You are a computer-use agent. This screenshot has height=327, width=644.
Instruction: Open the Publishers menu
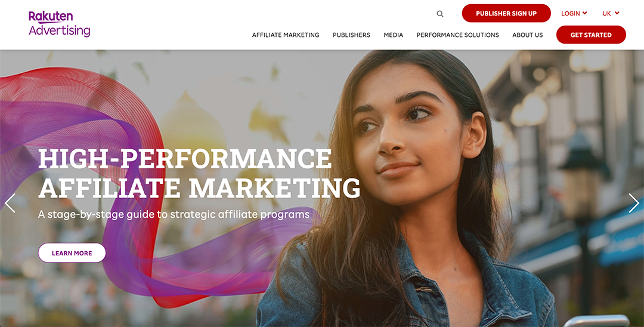point(351,35)
